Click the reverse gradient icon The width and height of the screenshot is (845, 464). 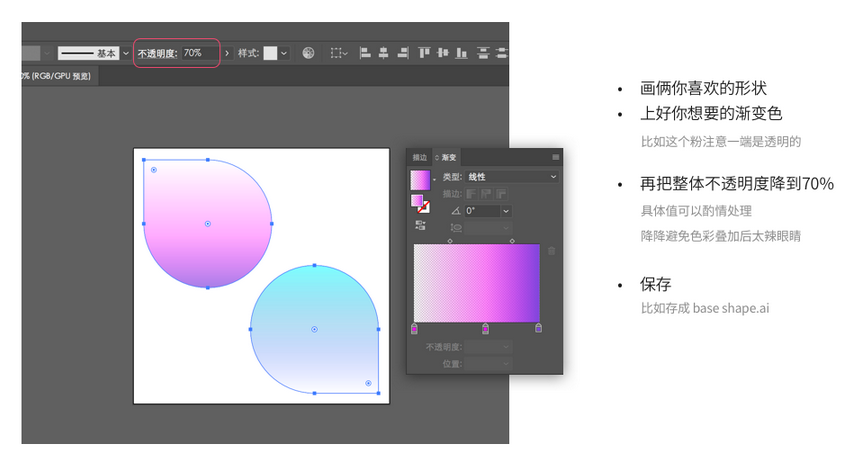[420, 225]
